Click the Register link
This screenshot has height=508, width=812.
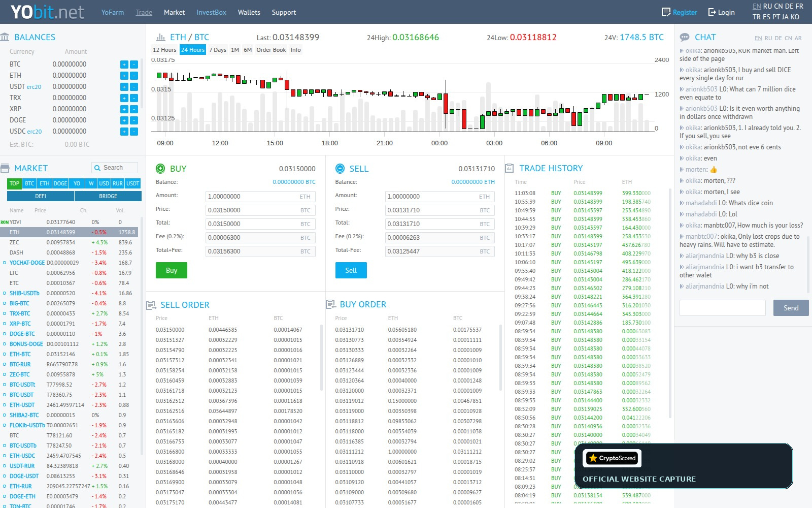(685, 12)
